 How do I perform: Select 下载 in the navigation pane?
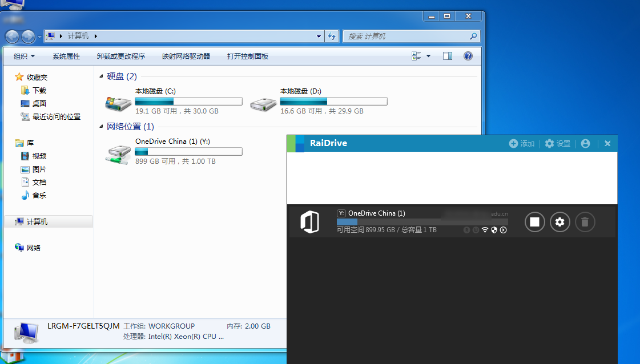pyautogui.click(x=39, y=90)
